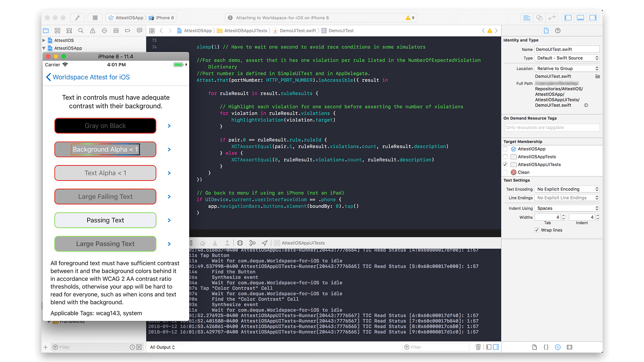The height and width of the screenshot is (362, 644).
Task: Tap Passing Text button in simulator
Action: click(x=105, y=220)
